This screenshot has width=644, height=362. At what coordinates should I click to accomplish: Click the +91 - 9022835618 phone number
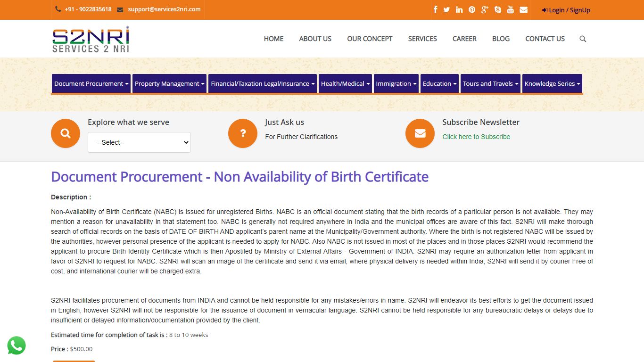tap(88, 9)
